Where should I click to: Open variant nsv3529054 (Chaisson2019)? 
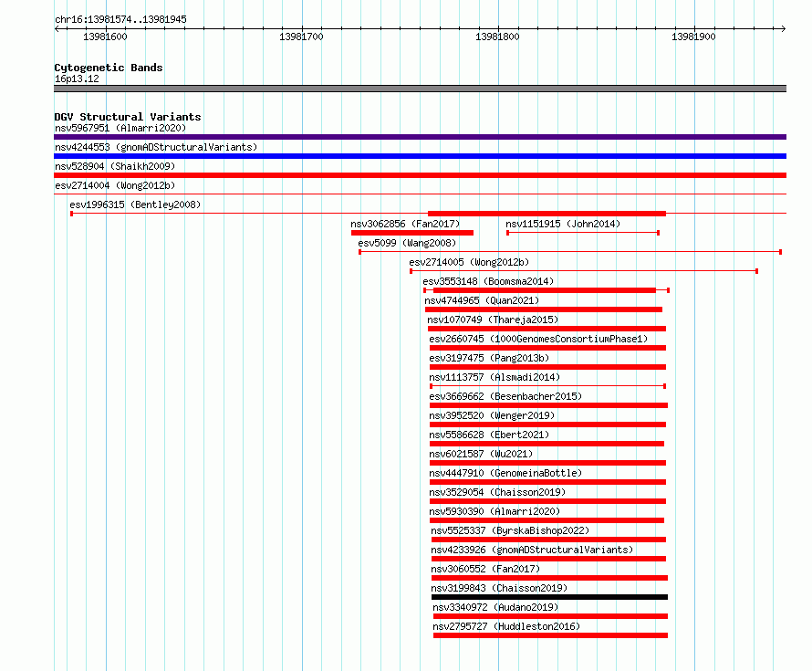click(x=497, y=492)
